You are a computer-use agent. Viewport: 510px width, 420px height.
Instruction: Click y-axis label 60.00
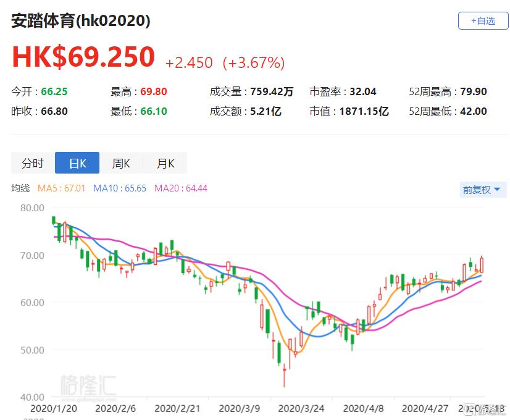tap(32, 303)
